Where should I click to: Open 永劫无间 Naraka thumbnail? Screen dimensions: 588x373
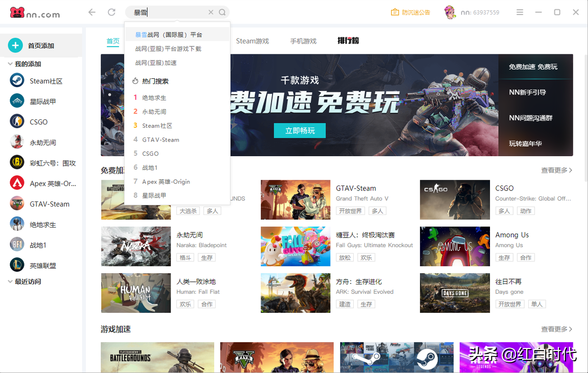136,246
